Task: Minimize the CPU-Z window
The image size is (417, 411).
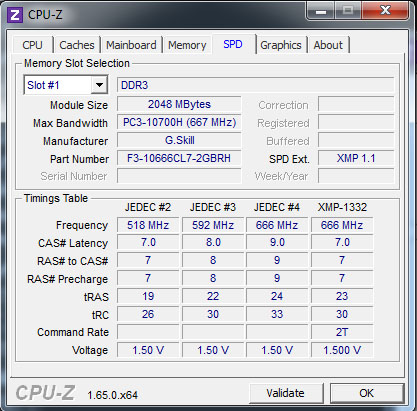Action: point(321,12)
